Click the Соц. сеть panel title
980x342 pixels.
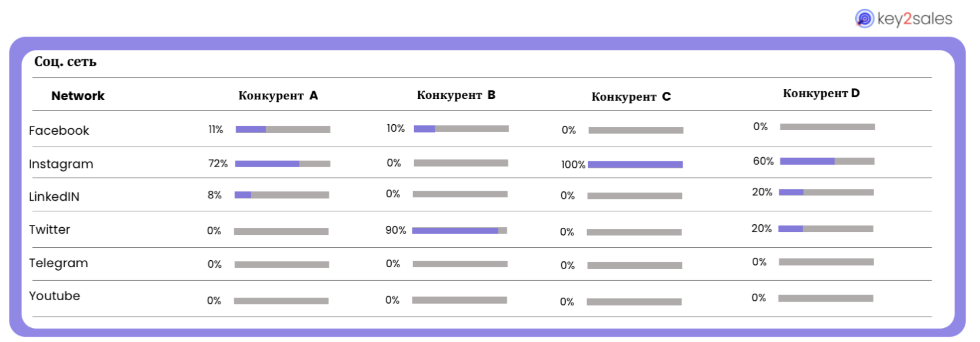65,62
